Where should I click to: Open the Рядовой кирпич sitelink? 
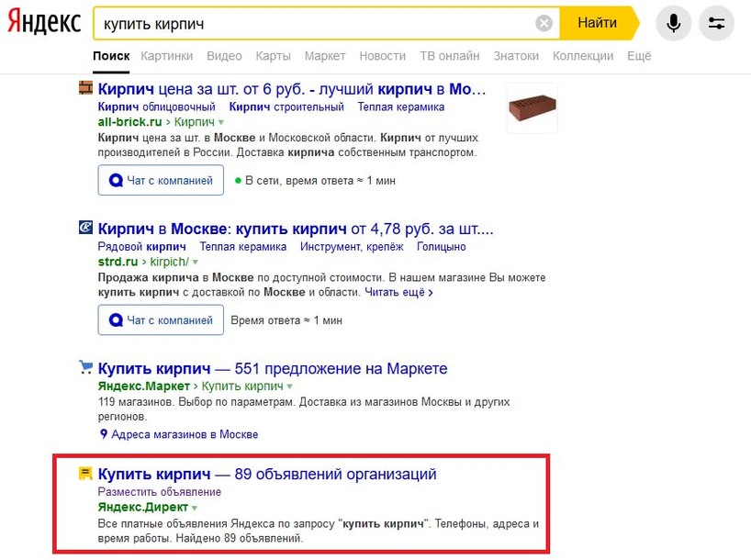pos(141,247)
